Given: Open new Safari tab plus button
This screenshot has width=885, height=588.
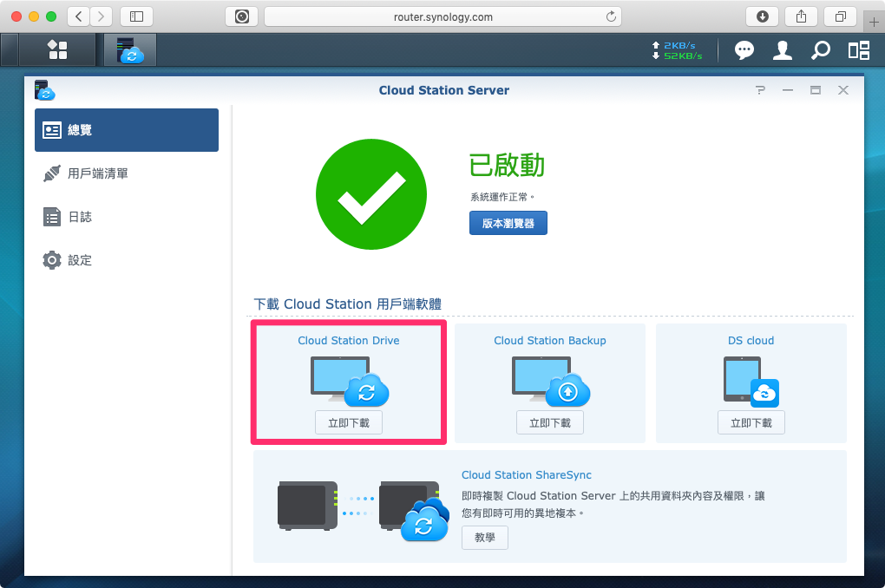Looking at the screenshot, I should [875, 22].
